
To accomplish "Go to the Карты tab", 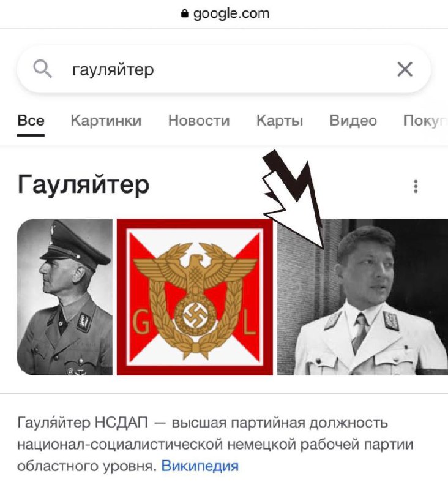I will tap(280, 121).
